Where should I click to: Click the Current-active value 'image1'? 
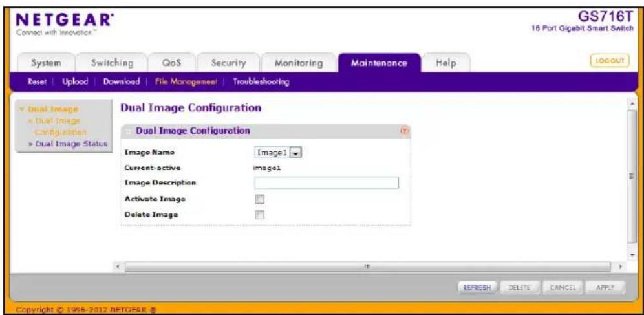point(268,168)
